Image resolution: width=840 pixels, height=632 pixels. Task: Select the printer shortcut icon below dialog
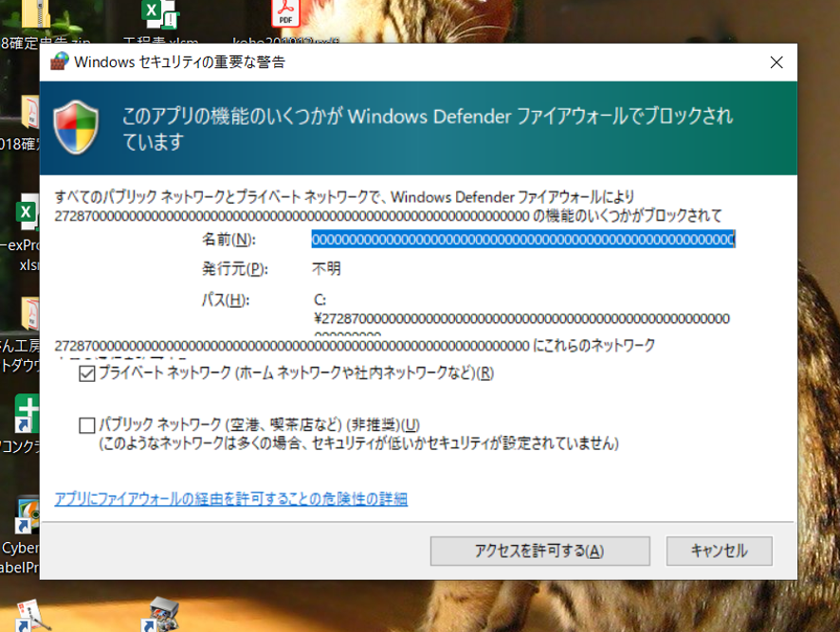click(161, 615)
